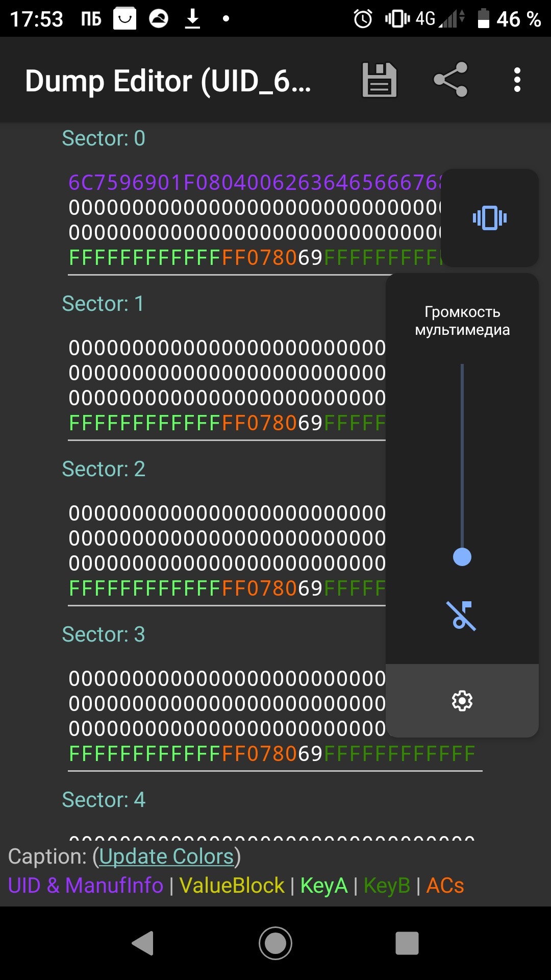Tap the Sector: 0 header
Image resolution: width=551 pixels, height=980 pixels.
104,138
